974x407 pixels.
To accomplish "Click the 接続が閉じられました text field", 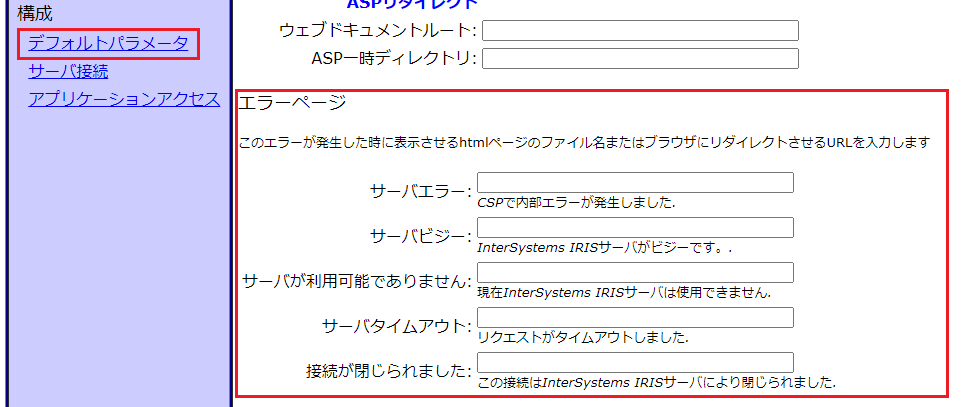I will point(635,362).
